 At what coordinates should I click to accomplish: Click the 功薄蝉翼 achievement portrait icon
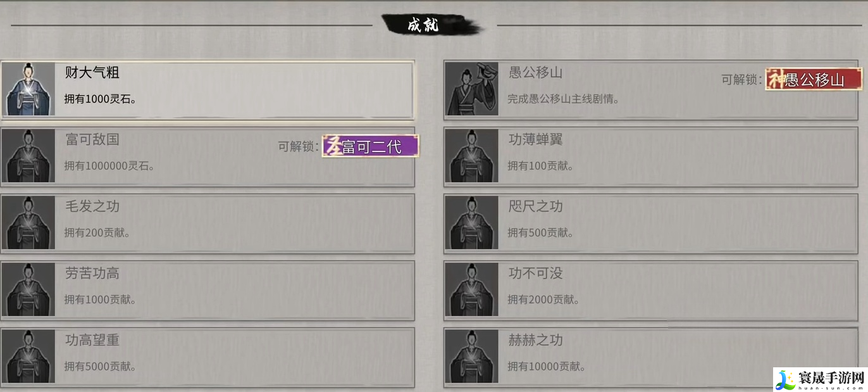472,156
